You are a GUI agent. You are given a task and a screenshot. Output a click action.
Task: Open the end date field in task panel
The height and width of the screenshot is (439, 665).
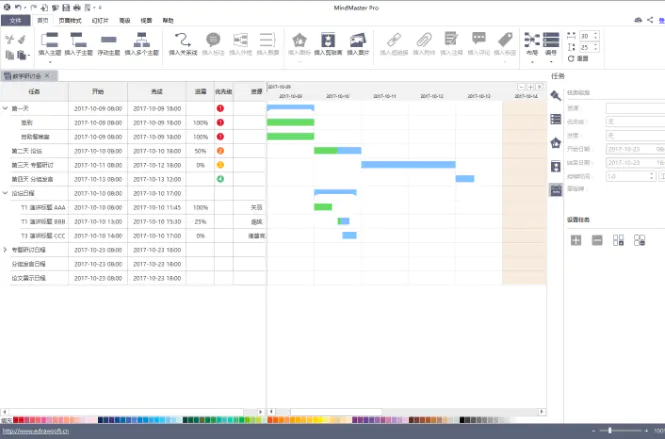[635, 163]
